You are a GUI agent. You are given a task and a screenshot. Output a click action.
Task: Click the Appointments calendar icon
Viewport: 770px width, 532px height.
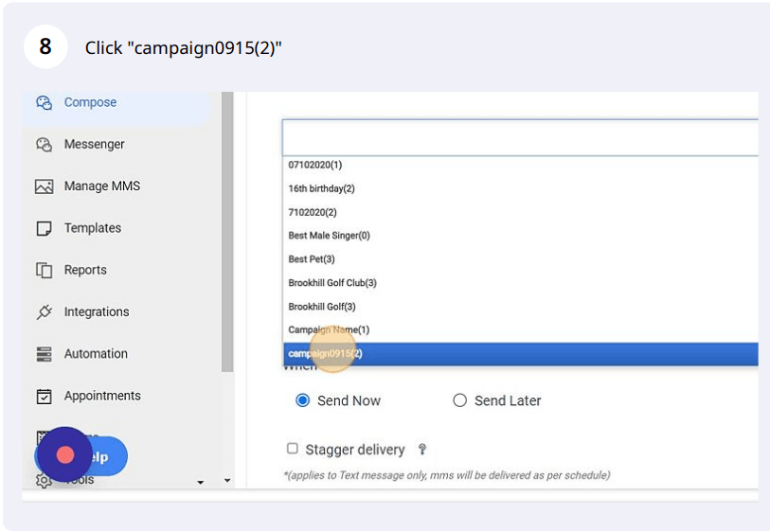(44, 396)
